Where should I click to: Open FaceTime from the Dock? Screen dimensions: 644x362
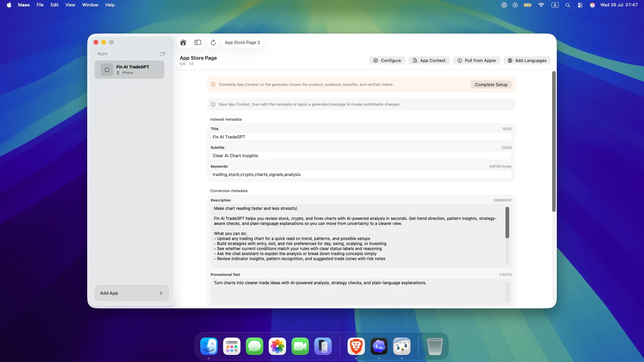click(300, 346)
